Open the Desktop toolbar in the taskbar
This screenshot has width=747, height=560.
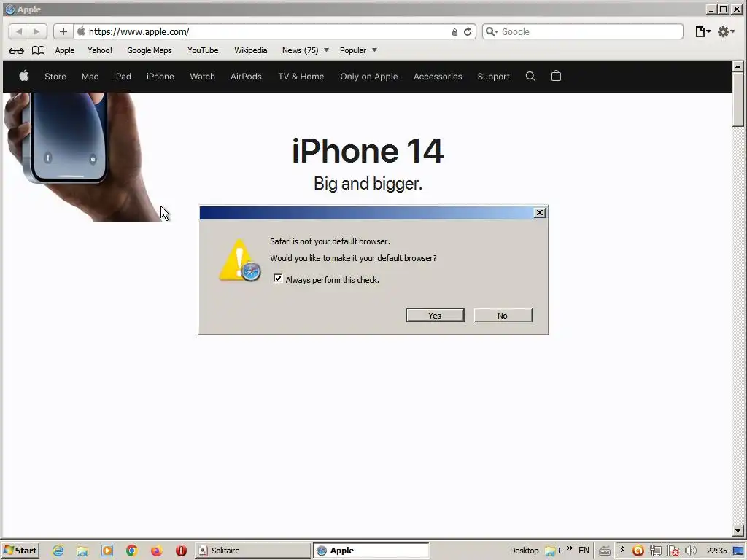pyautogui.click(x=524, y=551)
